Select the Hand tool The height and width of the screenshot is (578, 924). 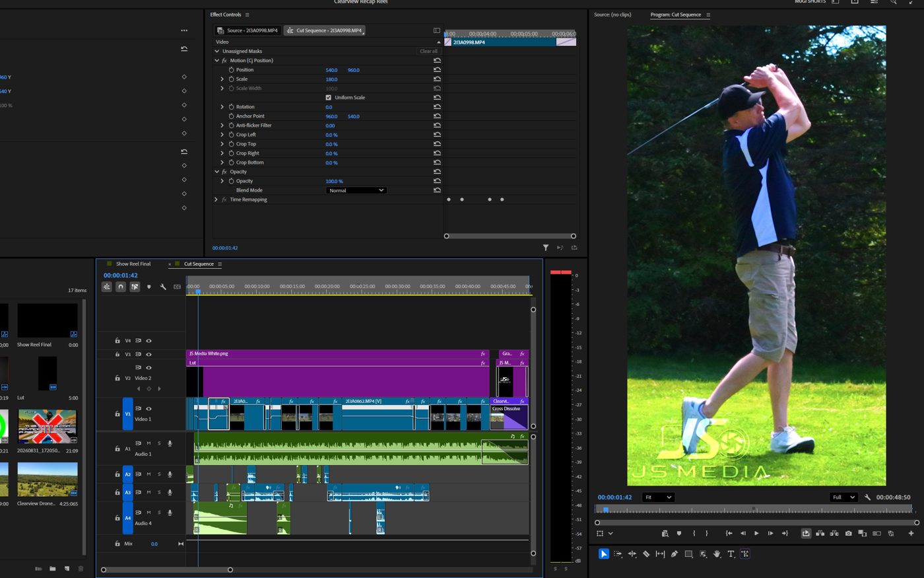(717, 554)
